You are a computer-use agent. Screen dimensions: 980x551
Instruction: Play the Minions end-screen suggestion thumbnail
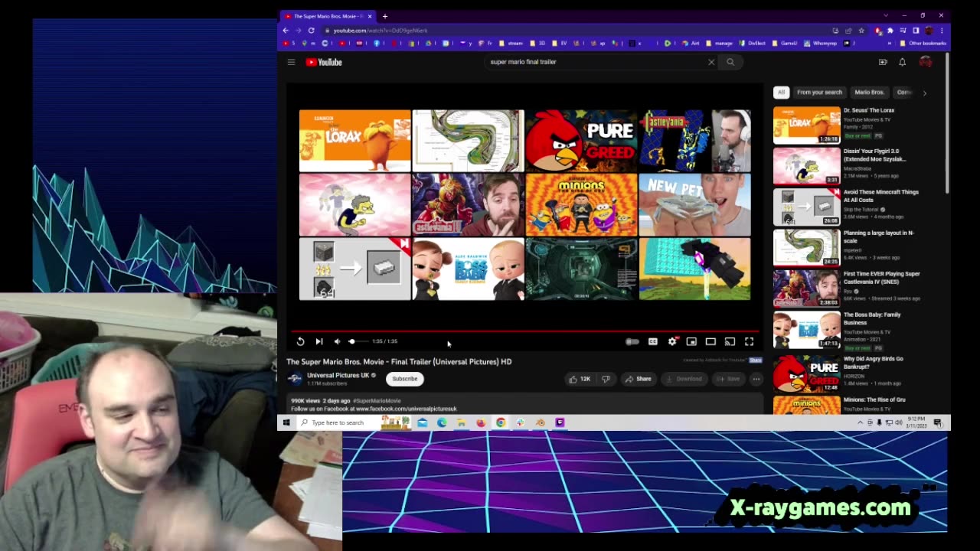[581, 204]
